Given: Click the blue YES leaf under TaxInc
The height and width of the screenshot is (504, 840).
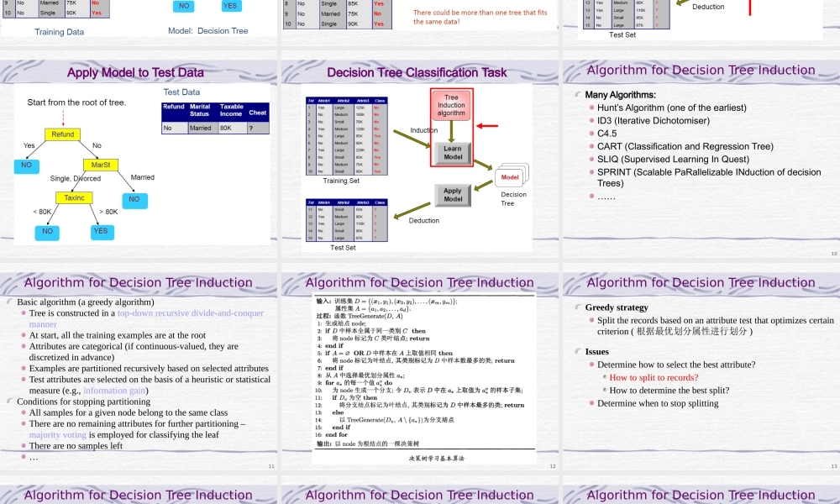Looking at the screenshot, I should 102,231.
